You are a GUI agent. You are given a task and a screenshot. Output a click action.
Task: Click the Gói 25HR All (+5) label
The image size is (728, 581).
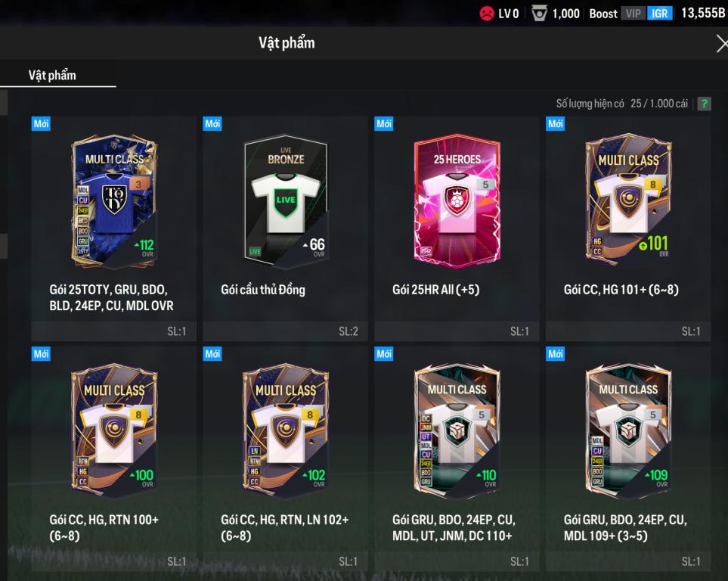435,290
